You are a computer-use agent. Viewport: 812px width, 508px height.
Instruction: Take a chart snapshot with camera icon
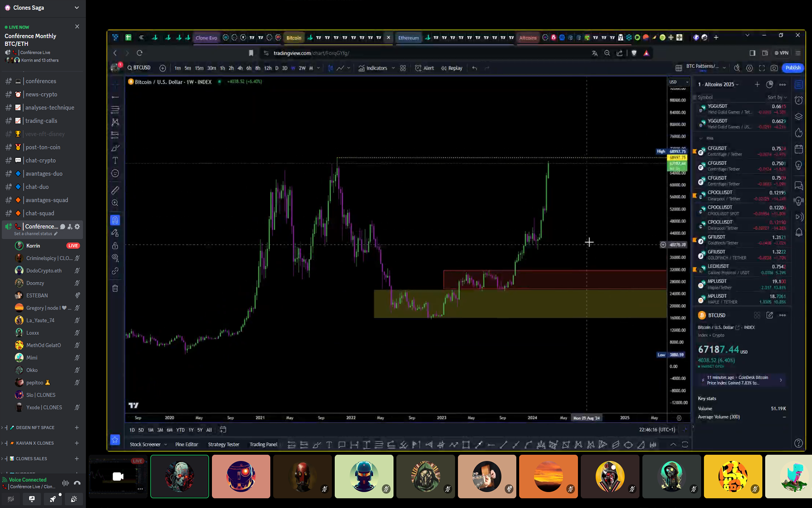coord(774,68)
